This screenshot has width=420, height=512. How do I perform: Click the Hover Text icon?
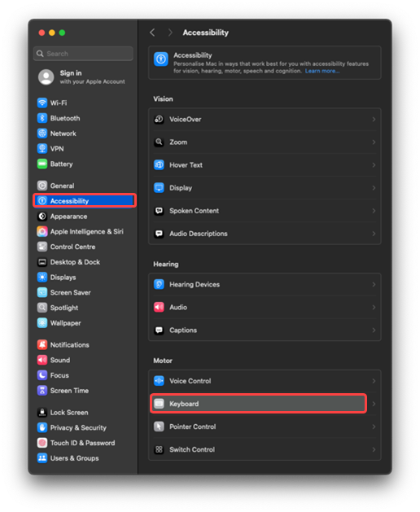[159, 165]
